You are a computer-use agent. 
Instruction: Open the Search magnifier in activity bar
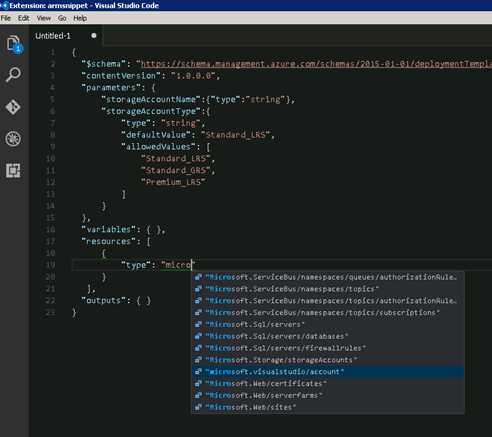13,75
